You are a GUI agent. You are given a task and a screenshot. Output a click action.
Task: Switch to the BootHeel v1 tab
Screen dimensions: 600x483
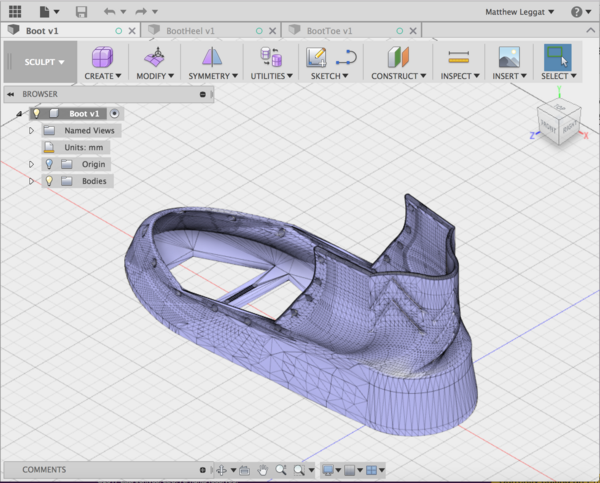pyautogui.click(x=190, y=31)
